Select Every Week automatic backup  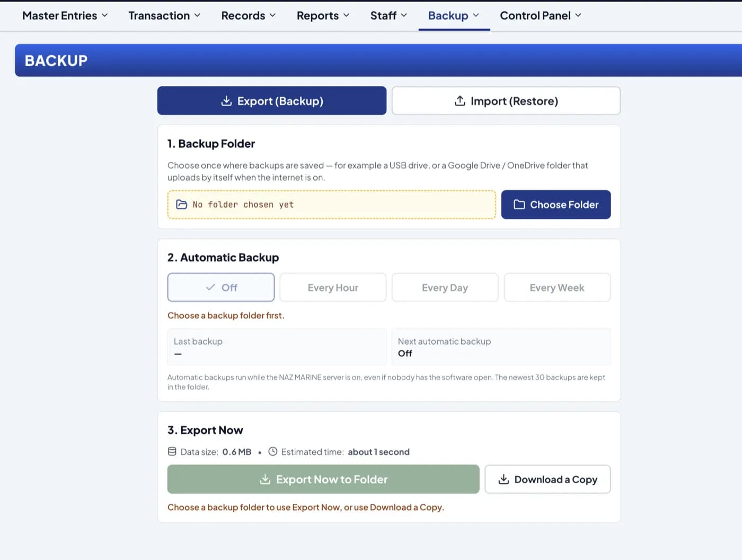tap(557, 287)
